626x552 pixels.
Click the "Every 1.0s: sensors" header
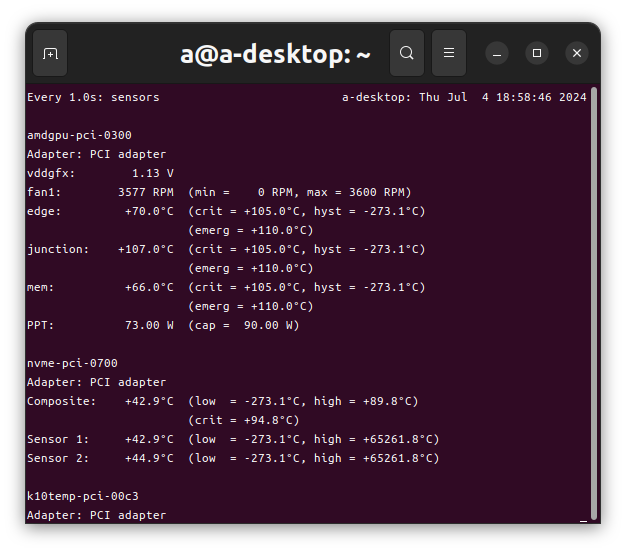(x=93, y=97)
